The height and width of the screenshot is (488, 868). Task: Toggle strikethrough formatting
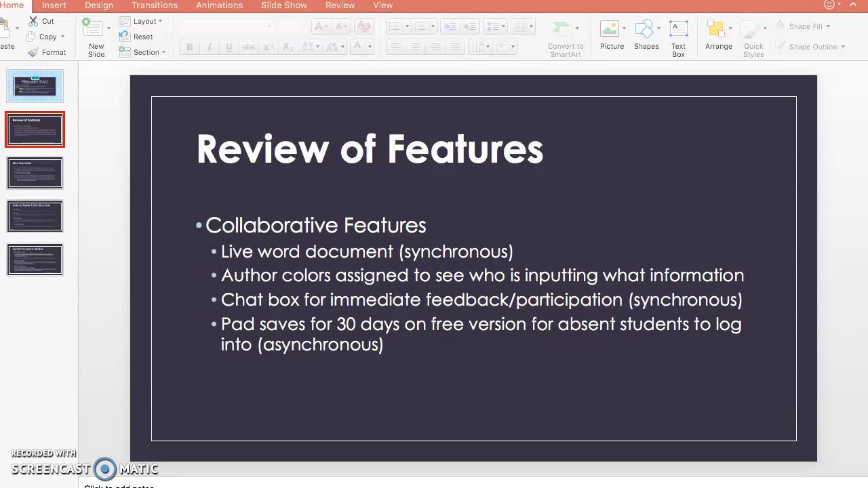[249, 47]
